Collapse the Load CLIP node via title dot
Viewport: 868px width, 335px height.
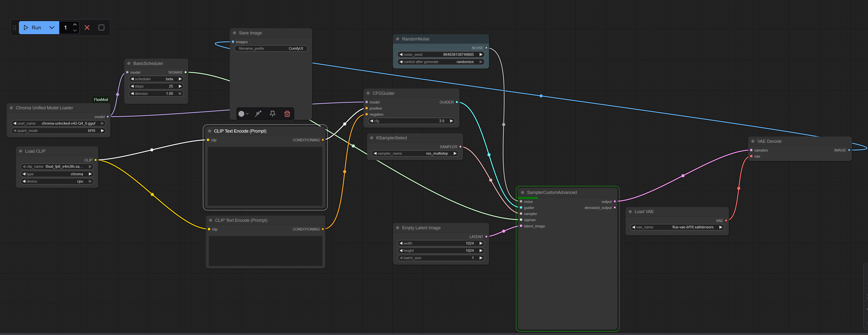click(21, 151)
